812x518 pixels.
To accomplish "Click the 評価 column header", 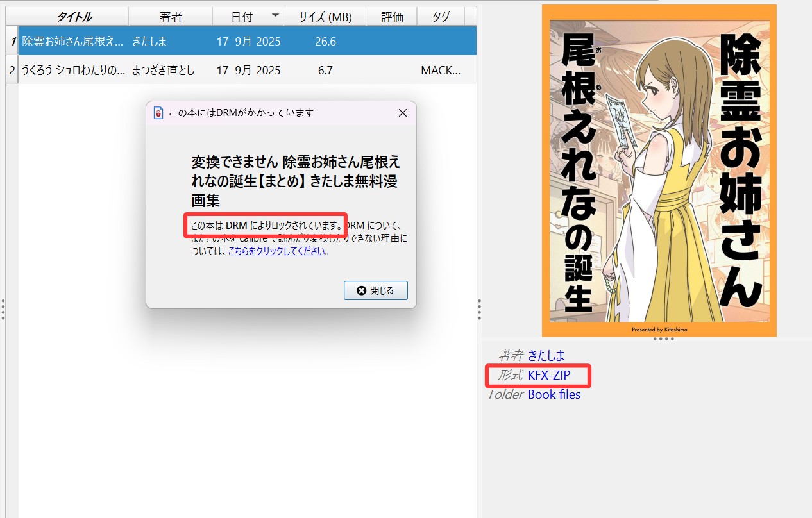I will 392,17.
